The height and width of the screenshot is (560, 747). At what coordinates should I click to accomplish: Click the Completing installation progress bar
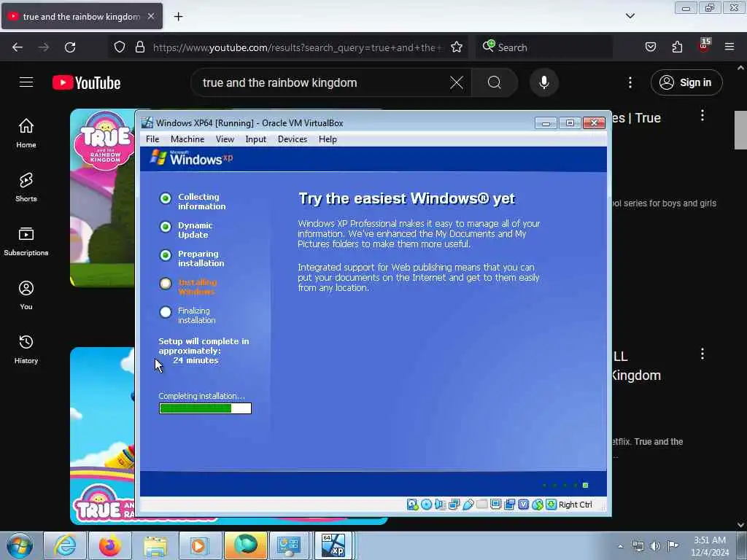[x=205, y=408]
